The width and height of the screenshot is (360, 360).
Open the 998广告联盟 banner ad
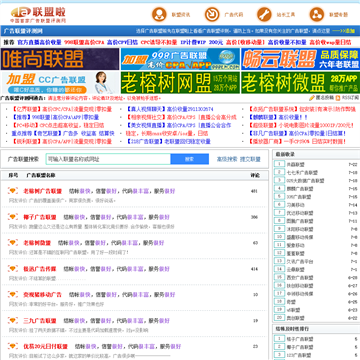point(180,59)
